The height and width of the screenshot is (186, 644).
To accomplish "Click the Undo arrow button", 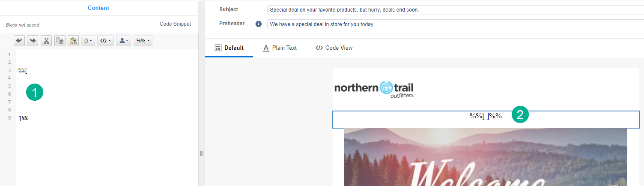I will [19, 41].
